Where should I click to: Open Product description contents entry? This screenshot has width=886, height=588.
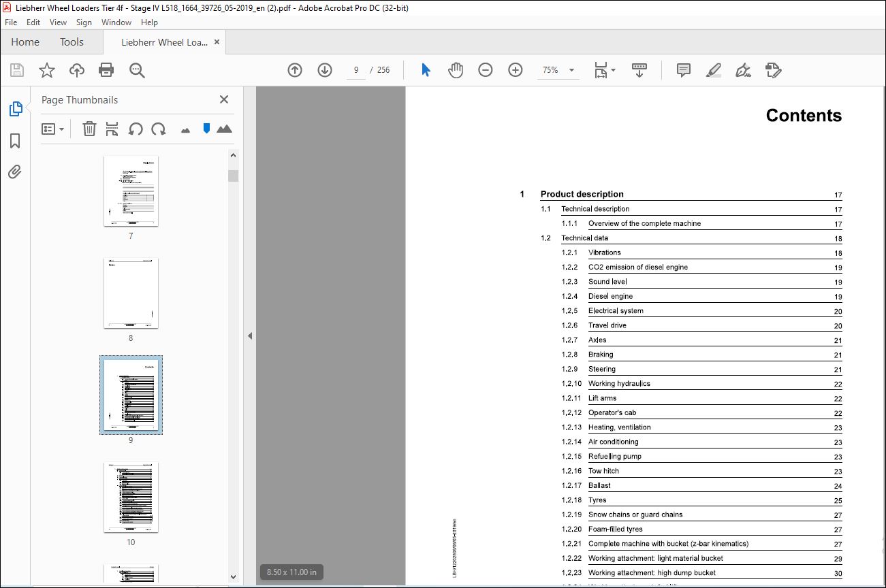pos(582,194)
